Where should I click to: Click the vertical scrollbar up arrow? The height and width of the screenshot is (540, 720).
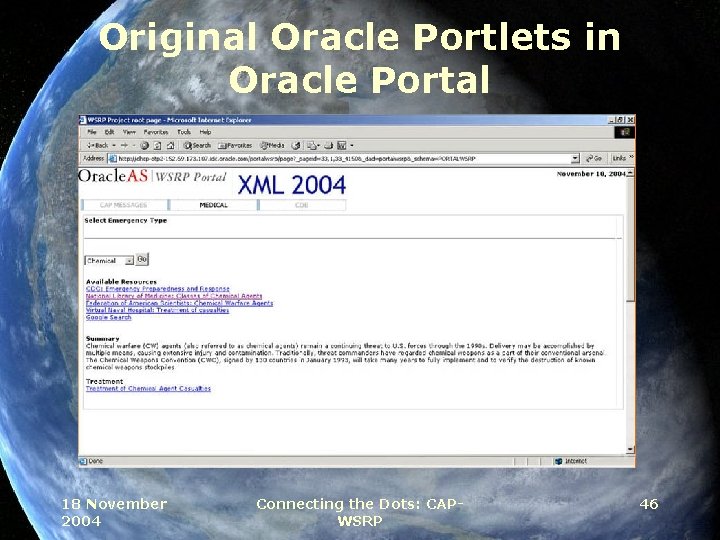click(630, 173)
